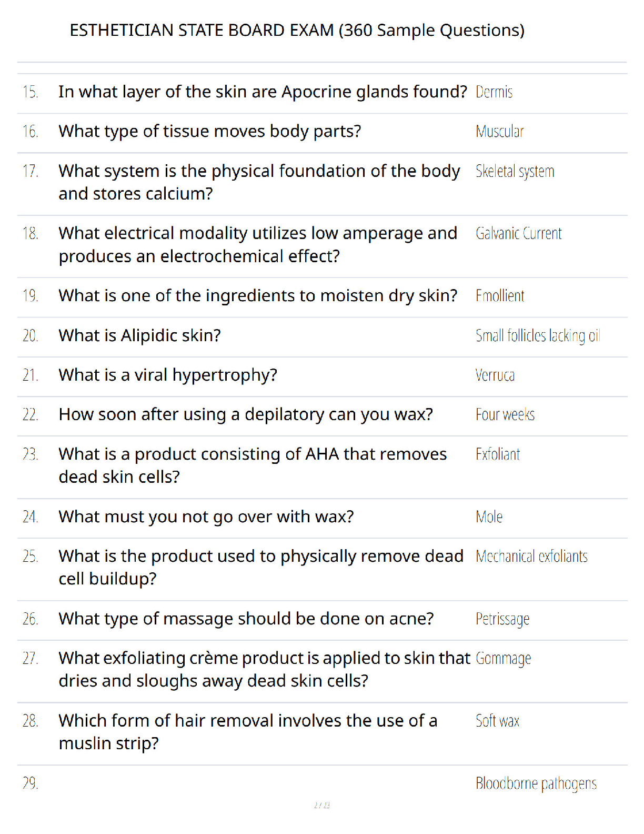Click row number 29
The image size is (644, 834).
click(31, 783)
